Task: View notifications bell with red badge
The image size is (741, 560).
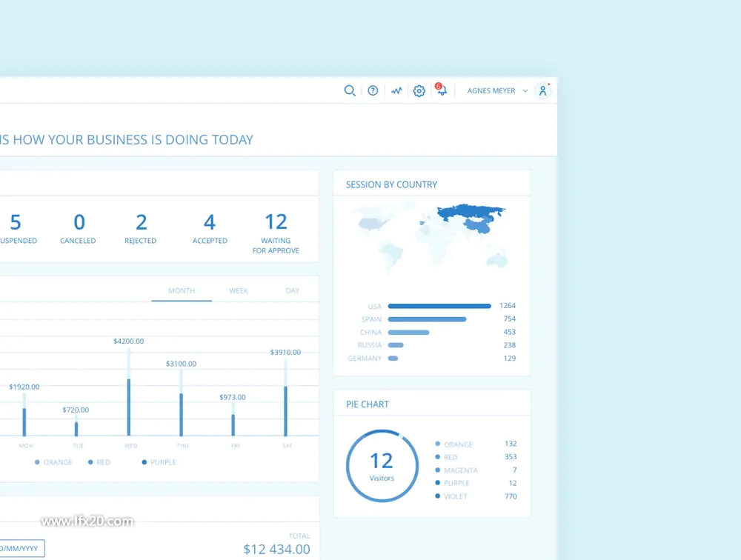Action: click(x=441, y=90)
